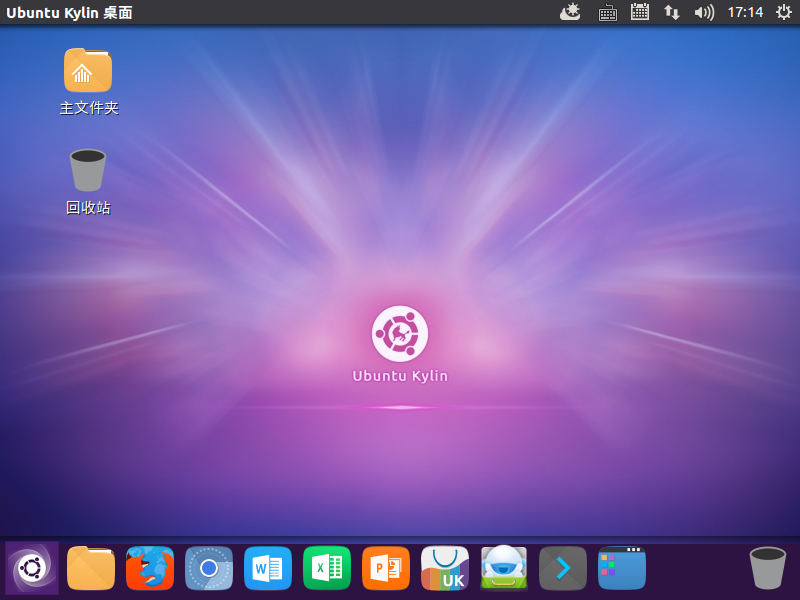Open the Ubuntu Kylin Software Center

444,568
